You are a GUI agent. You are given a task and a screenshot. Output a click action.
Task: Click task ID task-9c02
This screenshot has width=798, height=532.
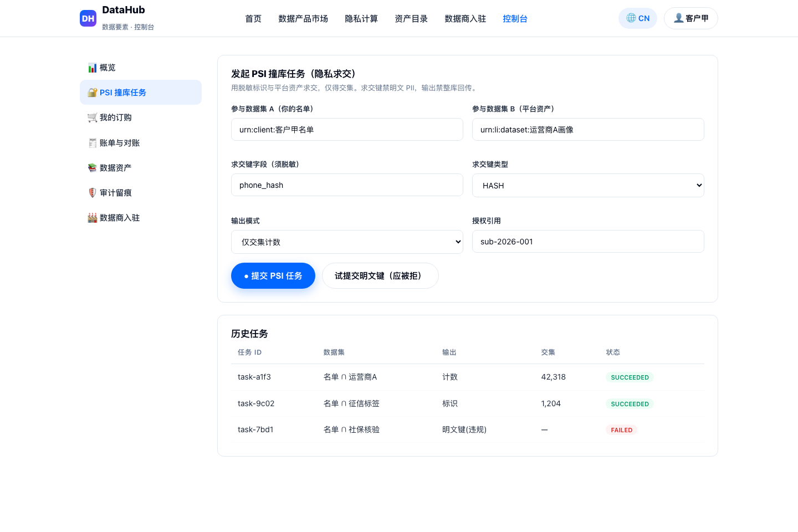coord(256,403)
